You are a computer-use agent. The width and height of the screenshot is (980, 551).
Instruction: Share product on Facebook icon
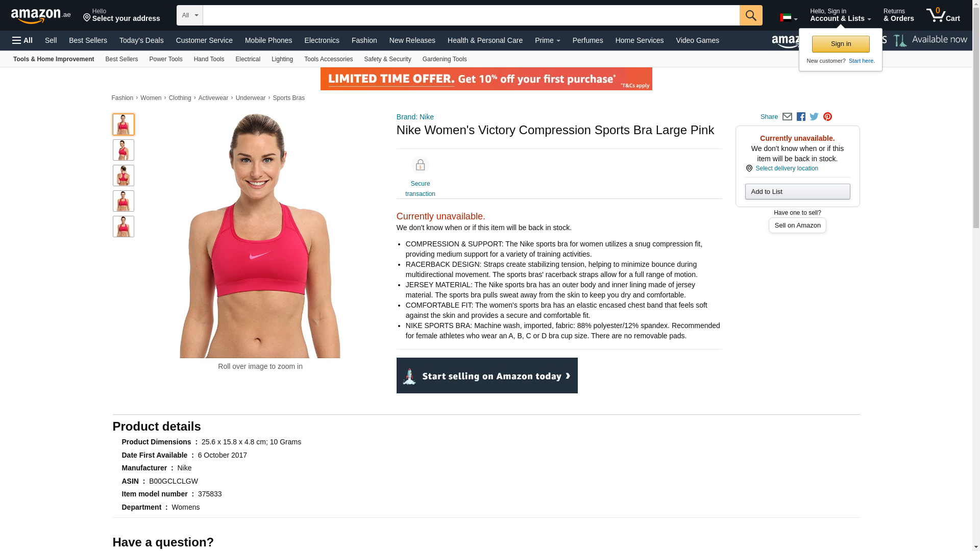(801, 117)
